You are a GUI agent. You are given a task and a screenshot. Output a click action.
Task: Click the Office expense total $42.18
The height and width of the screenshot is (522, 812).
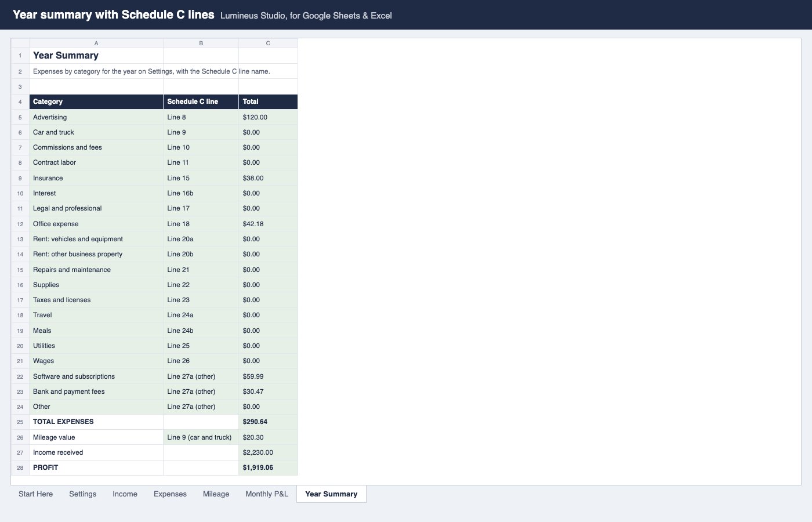[x=268, y=224]
